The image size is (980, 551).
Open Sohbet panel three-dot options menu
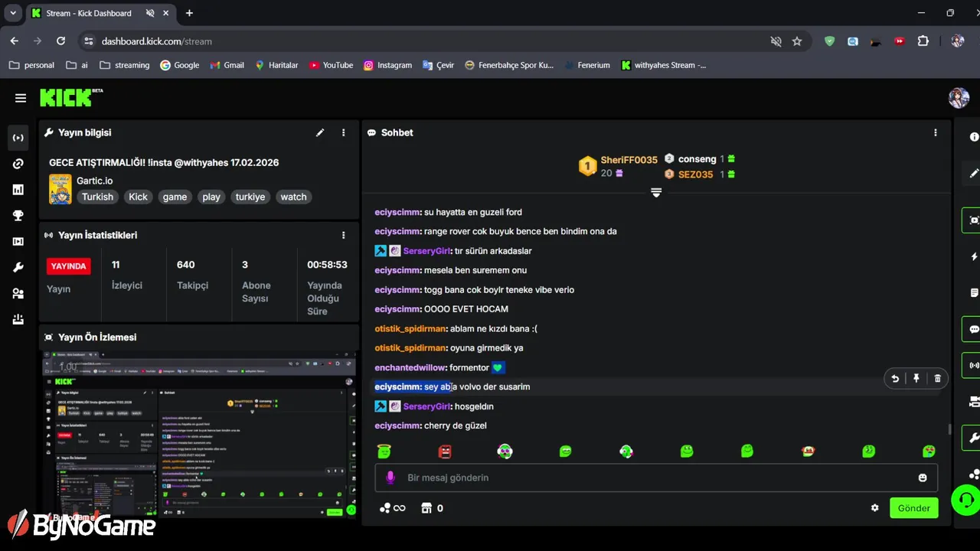click(x=935, y=132)
